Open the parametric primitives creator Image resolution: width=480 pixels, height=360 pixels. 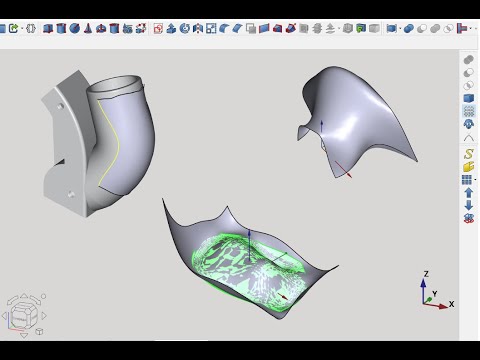click(128, 28)
